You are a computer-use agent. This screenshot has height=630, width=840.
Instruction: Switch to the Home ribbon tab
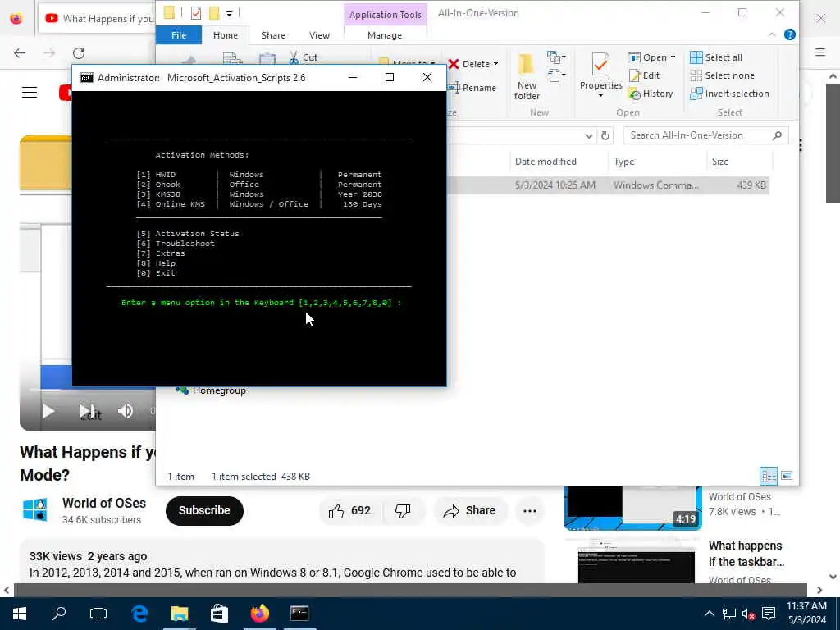226,35
